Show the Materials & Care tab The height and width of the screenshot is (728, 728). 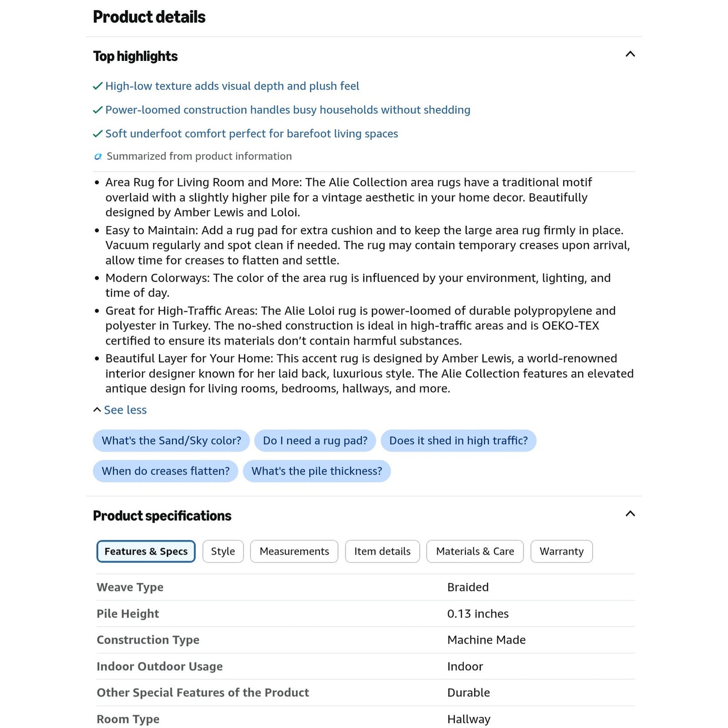coord(475,551)
